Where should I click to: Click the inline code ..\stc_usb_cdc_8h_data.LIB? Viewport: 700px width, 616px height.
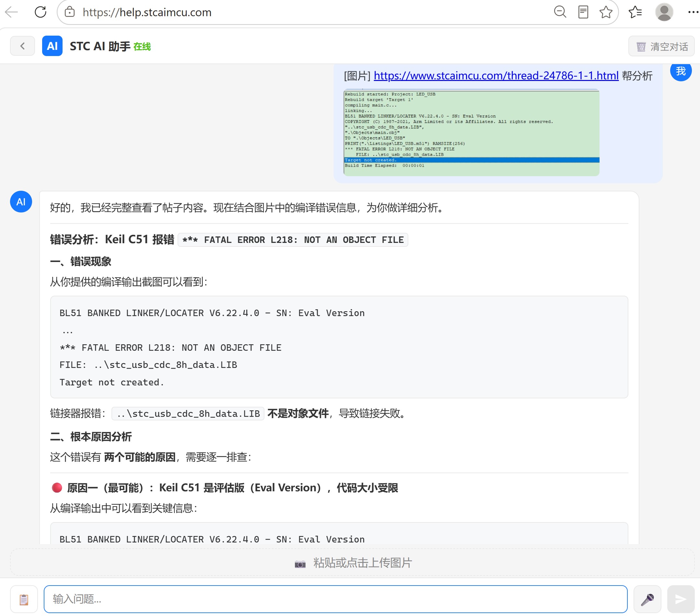[188, 413]
